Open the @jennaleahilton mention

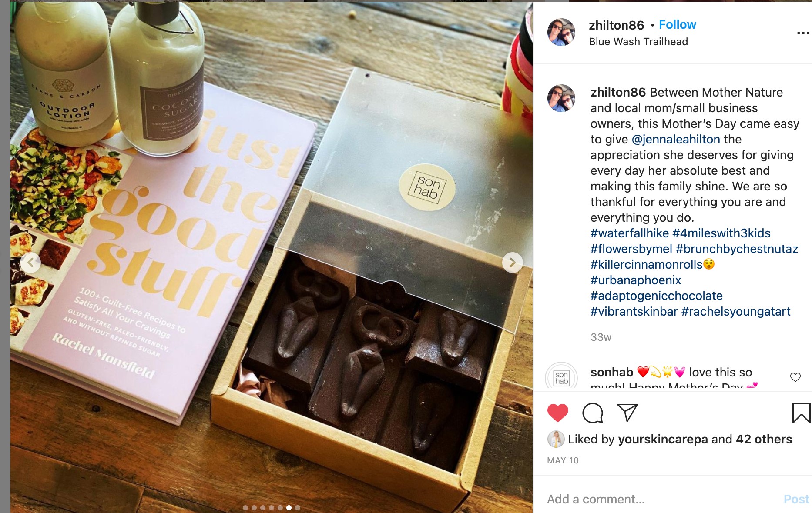(676, 139)
